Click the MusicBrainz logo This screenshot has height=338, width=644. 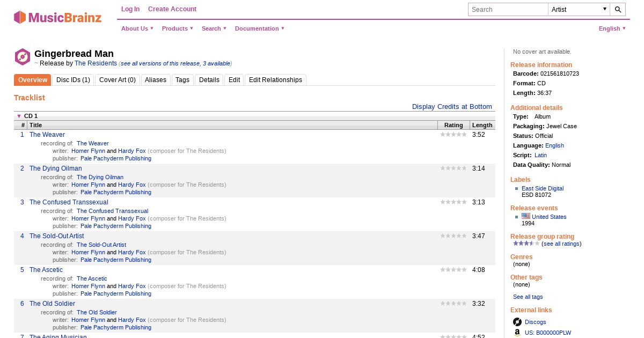pos(57,17)
